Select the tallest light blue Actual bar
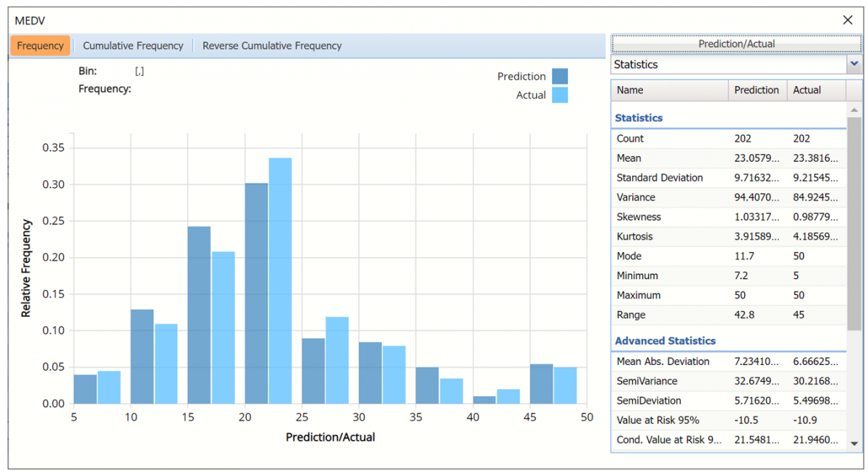Screen dimensions: 868x472 pos(280,280)
